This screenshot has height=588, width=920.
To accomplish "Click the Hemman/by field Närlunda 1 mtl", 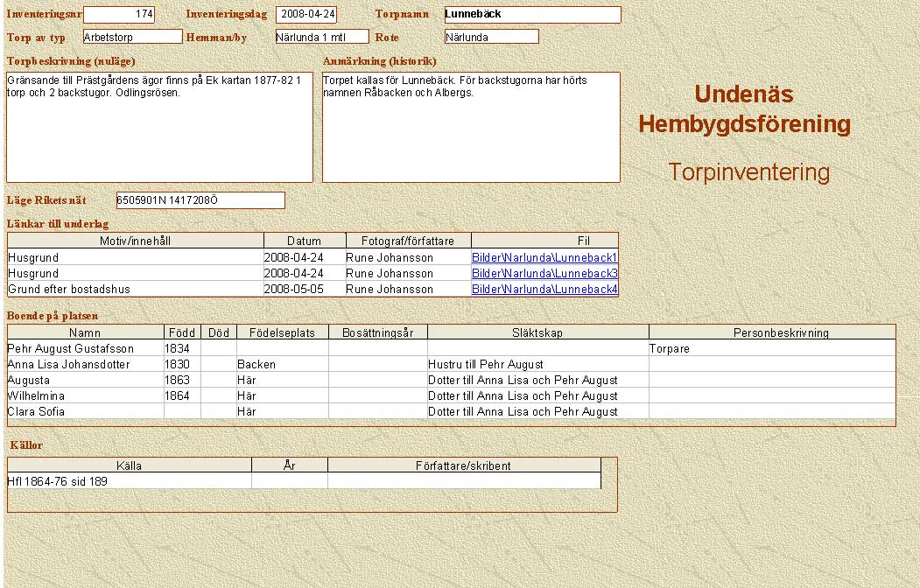I will click(321, 37).
